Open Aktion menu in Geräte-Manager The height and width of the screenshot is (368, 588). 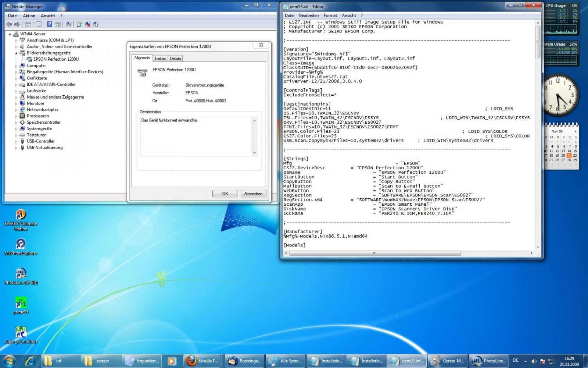(29, 15)
